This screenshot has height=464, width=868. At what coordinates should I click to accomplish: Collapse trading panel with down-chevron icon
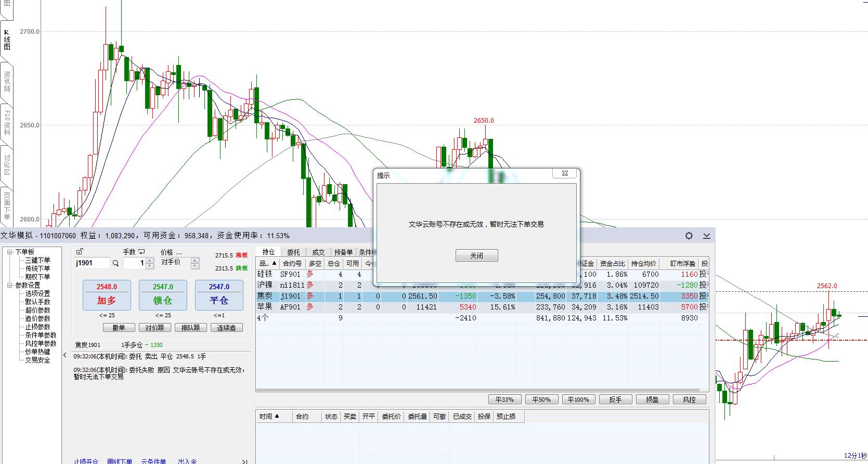(x=706, y=236)
